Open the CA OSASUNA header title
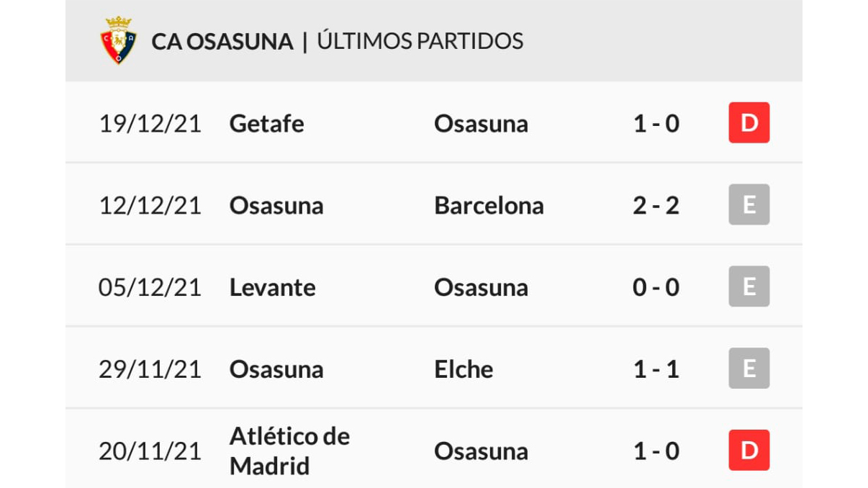The image size is (868, 488). pos(222,41)
